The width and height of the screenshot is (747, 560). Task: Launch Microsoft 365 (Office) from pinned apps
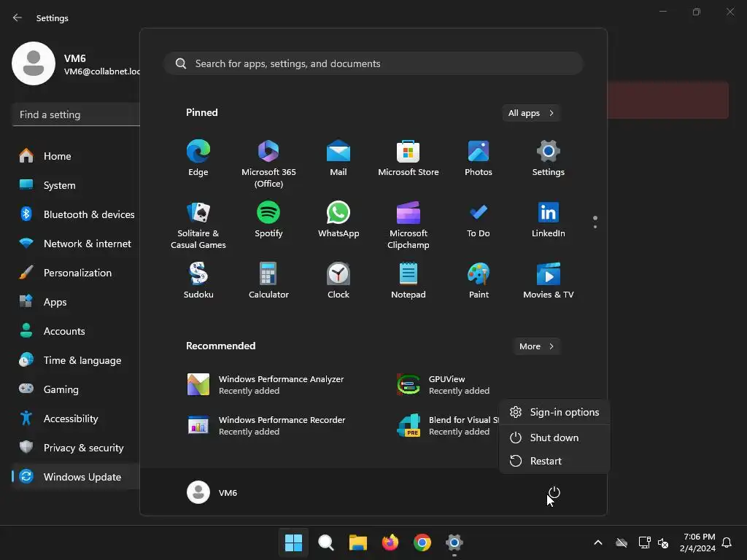(x=268, y=163)
